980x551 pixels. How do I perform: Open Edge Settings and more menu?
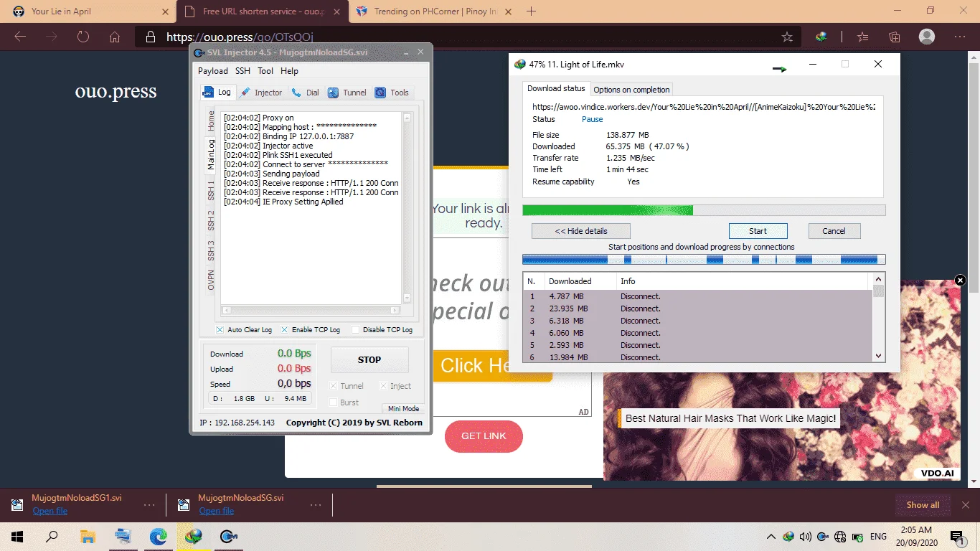click(960, 37)
